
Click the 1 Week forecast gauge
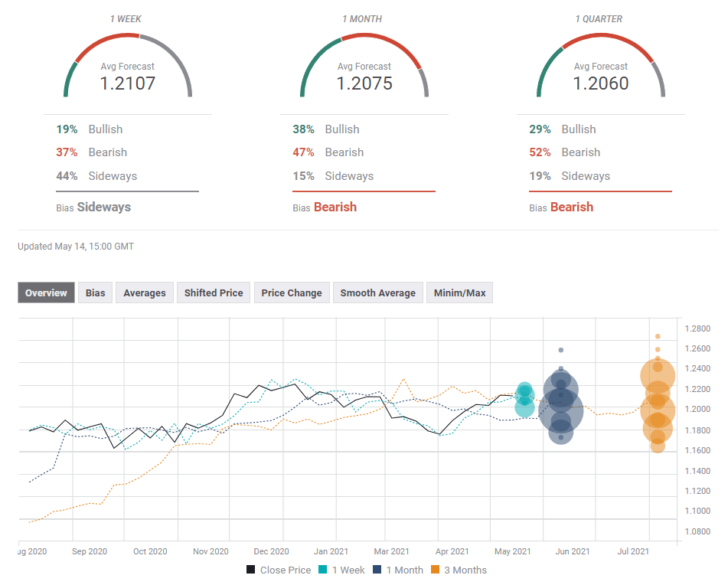[128, 69]
